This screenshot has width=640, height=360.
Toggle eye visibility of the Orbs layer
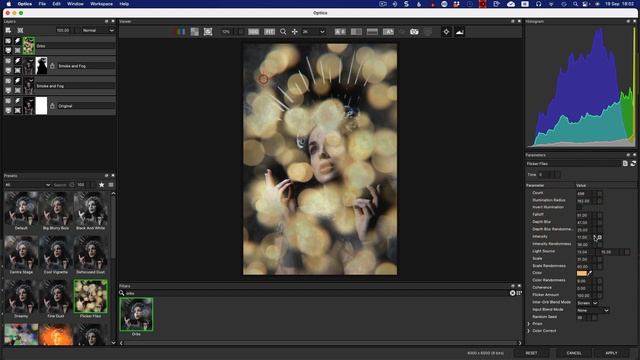tap(8, 41)
